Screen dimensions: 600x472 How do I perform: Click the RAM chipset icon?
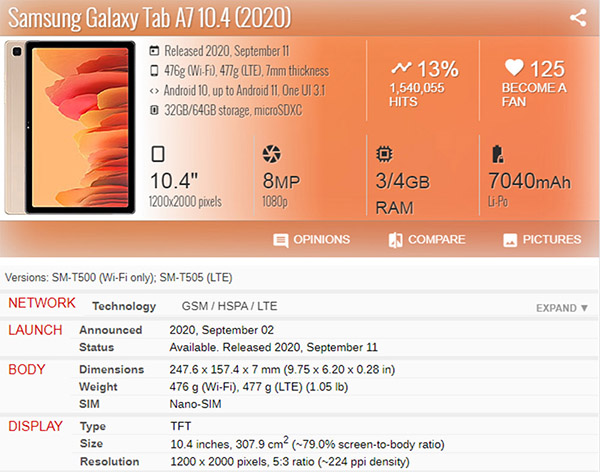pyautogui.click(x=384, y=154)
